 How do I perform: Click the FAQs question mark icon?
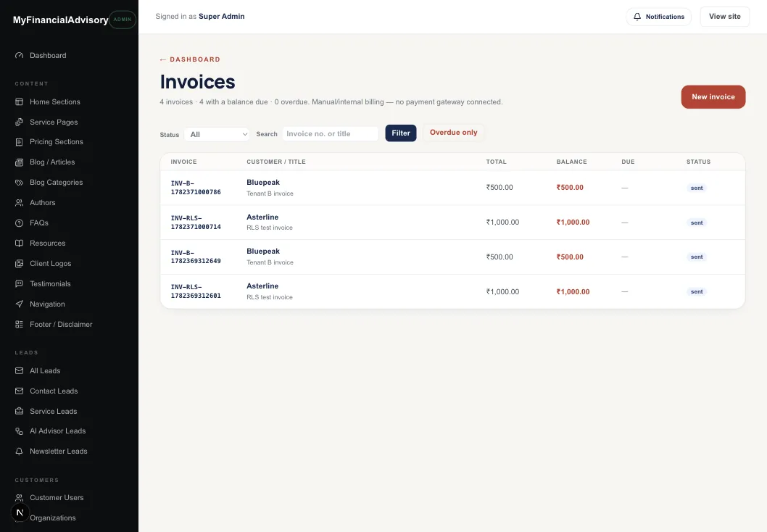point(19,223)
